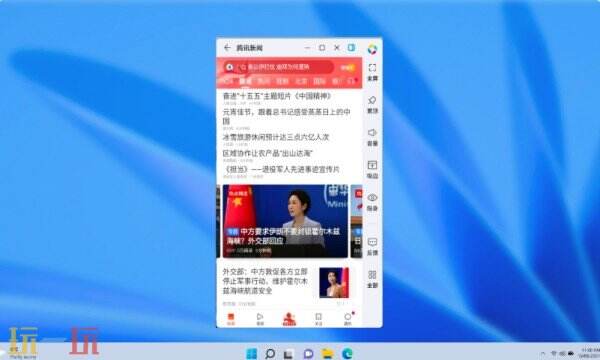
Task: Open the channel menu icon with red dot
Action: [352, 81]
